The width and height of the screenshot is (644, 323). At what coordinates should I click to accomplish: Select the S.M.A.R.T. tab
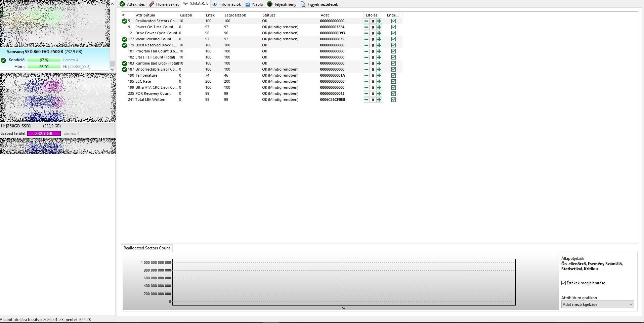coord(196,4)
